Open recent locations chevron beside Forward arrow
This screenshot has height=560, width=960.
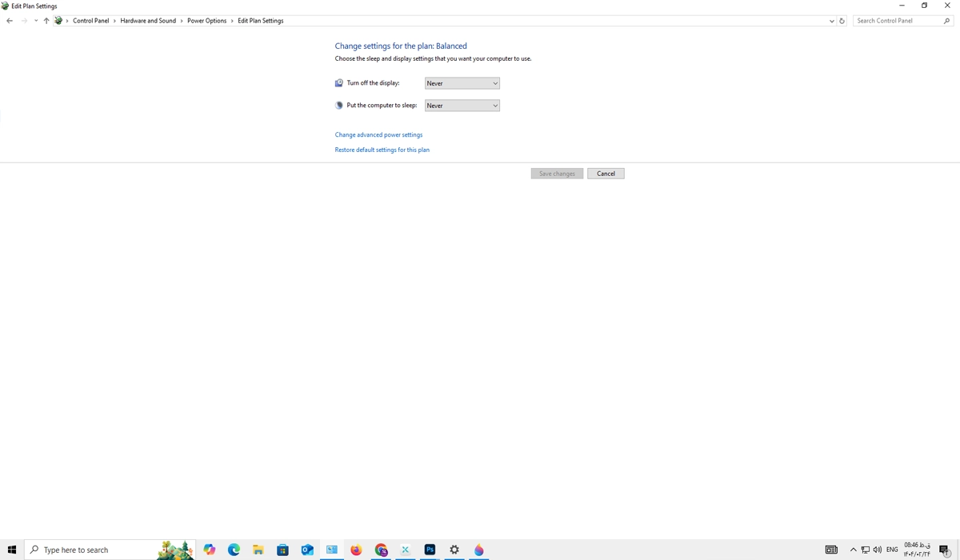click(36, 21)
